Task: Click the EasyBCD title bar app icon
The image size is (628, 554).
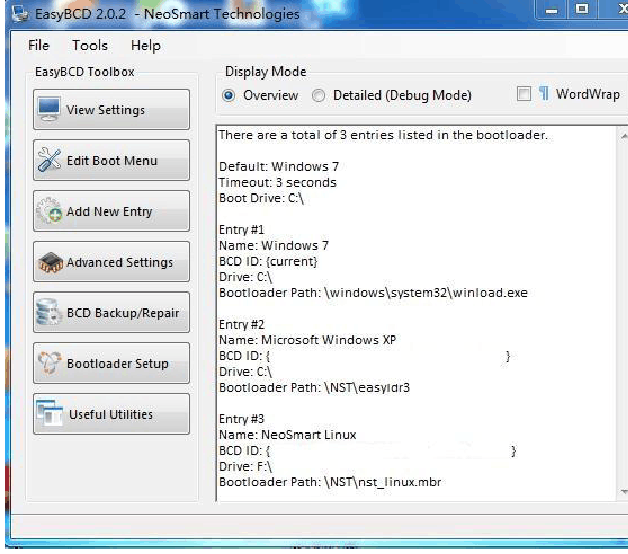Action: coord(20,14)
